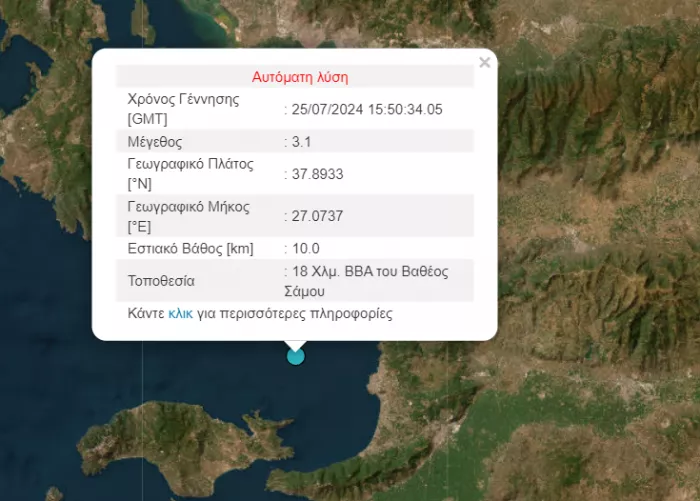Screen dimensions: 700x501
Task: Select the longitude value 27.0737
Action: [x=317, y=216]
